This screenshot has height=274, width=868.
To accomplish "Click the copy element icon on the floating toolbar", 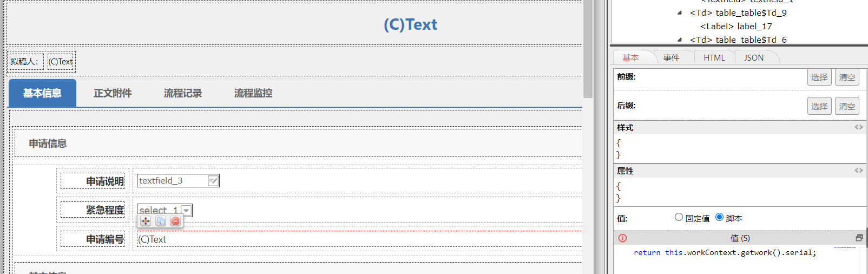I will [161, 221].
